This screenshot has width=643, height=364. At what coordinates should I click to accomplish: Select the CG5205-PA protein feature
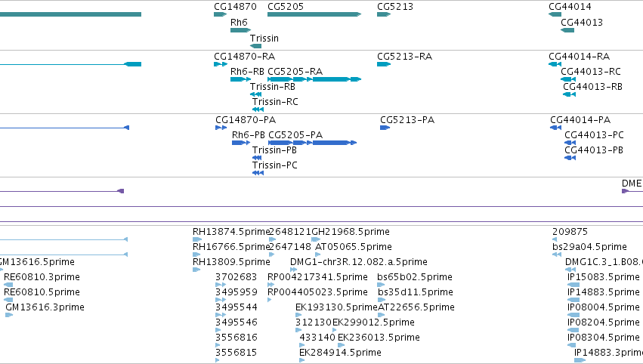(313, 143)
